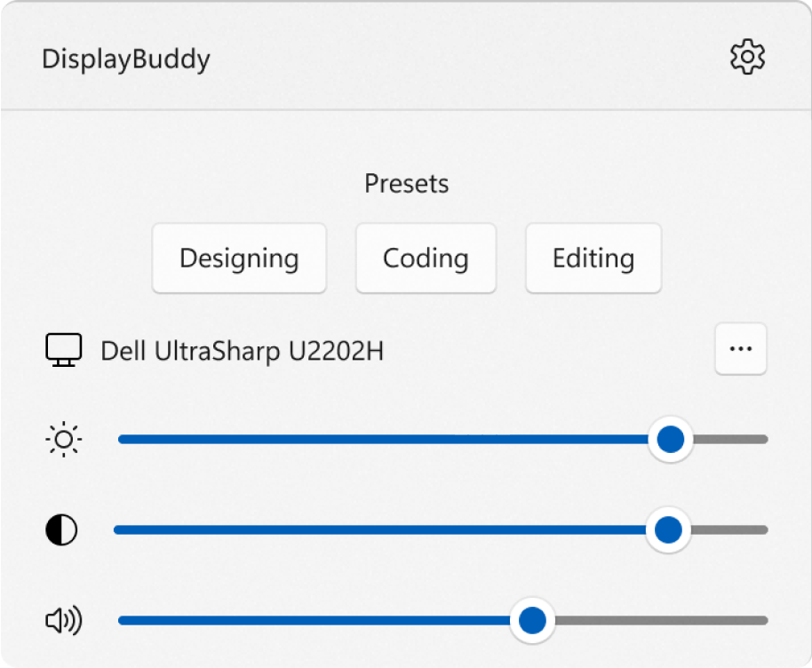Apply the Coding preset

click(x=426, y=258)
